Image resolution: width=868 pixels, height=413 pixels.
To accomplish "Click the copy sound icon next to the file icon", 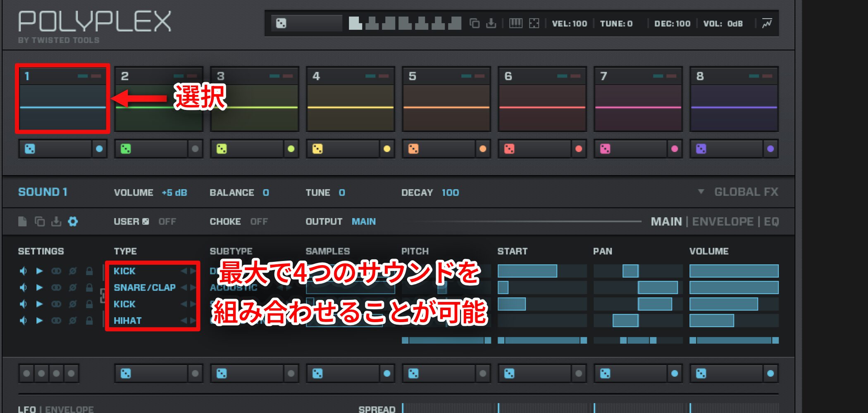I will coord(40,221).
